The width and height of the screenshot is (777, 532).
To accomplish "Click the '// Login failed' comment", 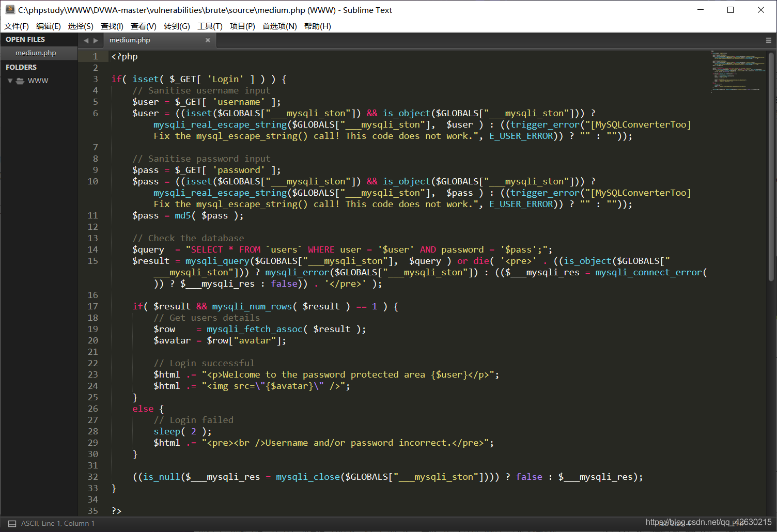I will click(193, 420).
